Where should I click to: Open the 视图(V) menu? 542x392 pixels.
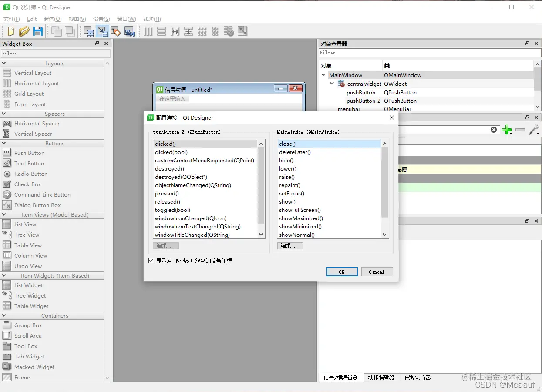tap(77, 19)
